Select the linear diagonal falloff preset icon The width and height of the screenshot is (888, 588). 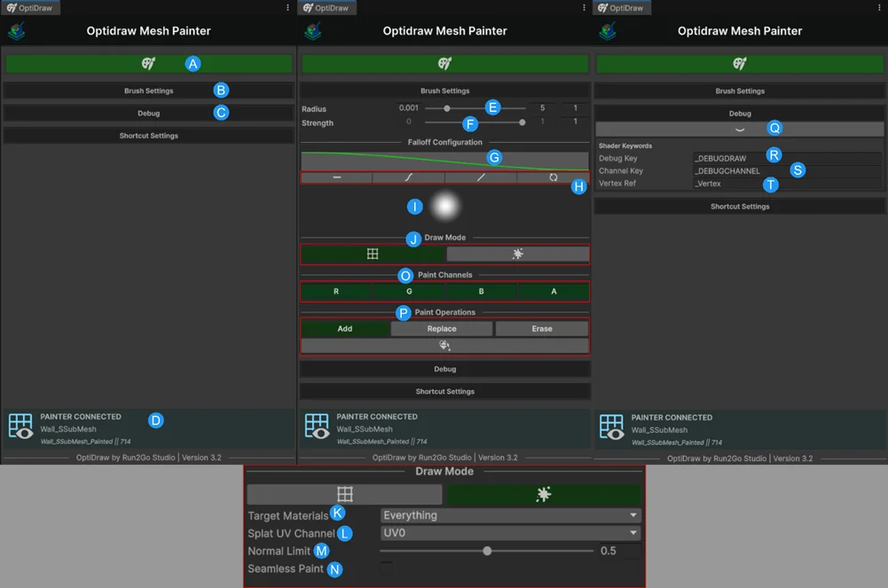[481, 177]
